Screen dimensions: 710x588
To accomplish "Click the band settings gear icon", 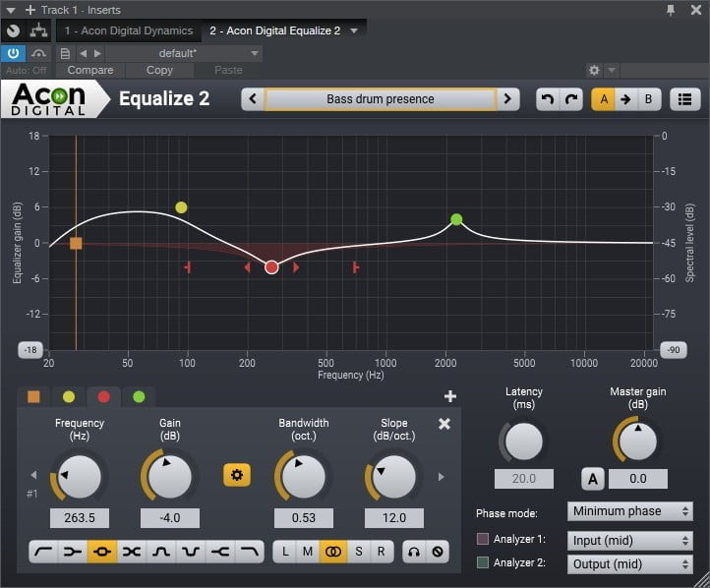I will point(237,475).
